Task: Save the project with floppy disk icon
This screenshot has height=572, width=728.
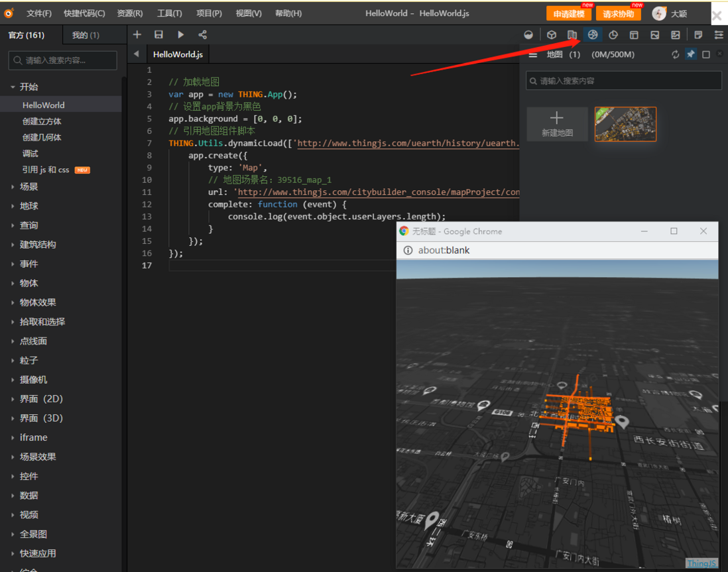Action: coord(158,35)
